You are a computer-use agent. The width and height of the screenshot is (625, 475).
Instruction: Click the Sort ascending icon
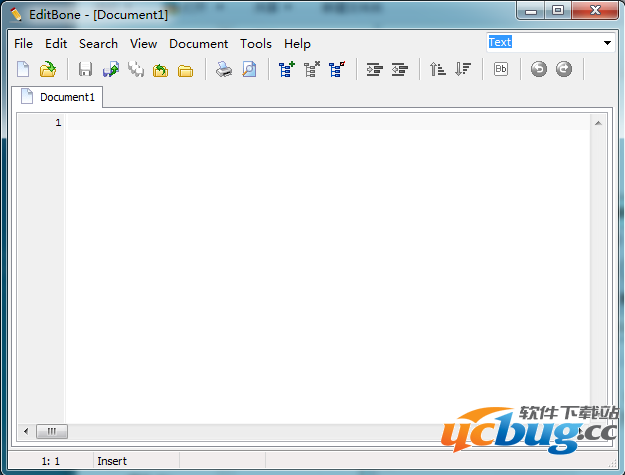coord(438,70)
